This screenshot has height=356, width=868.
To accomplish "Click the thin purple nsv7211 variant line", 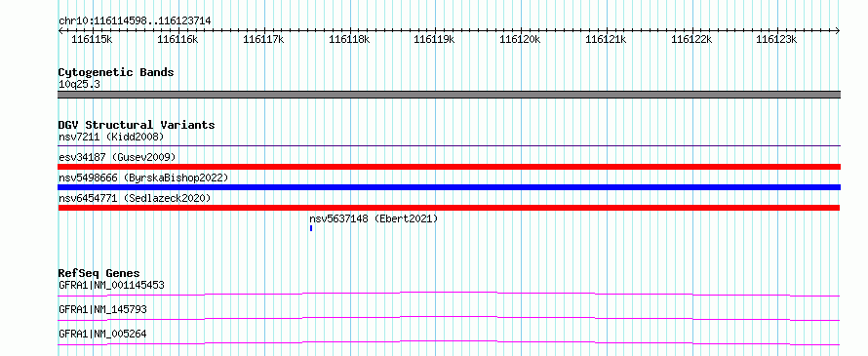I will click(x=449, y=145).
